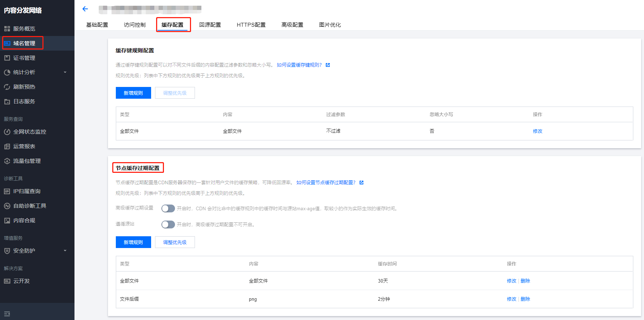This screenshot has width=644, height=320.
Task: Delete the png 文件后缀 cache rule
Action: tap(525, 299)
